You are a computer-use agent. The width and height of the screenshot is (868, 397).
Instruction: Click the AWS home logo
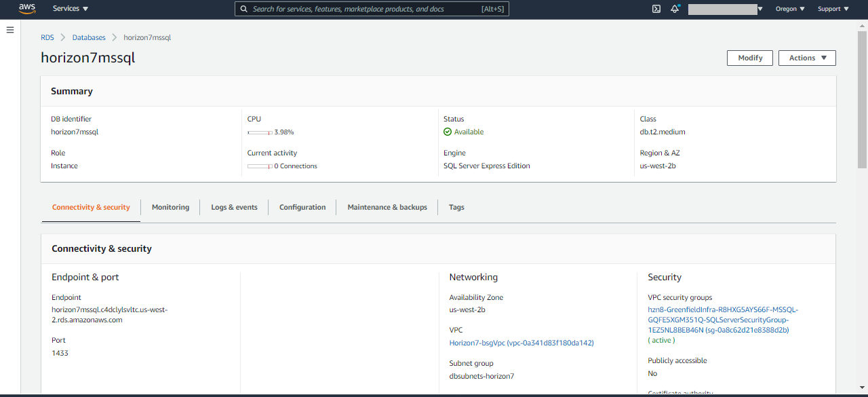(26, 9)
